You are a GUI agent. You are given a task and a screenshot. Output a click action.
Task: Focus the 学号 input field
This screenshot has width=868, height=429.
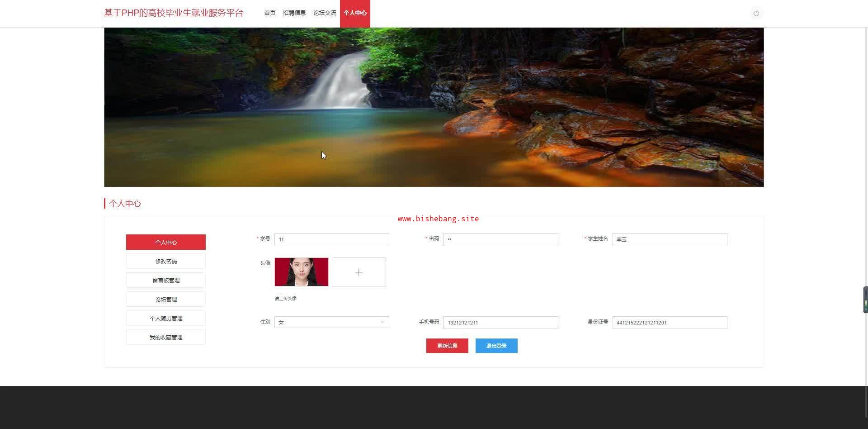[x=331, y=239]
